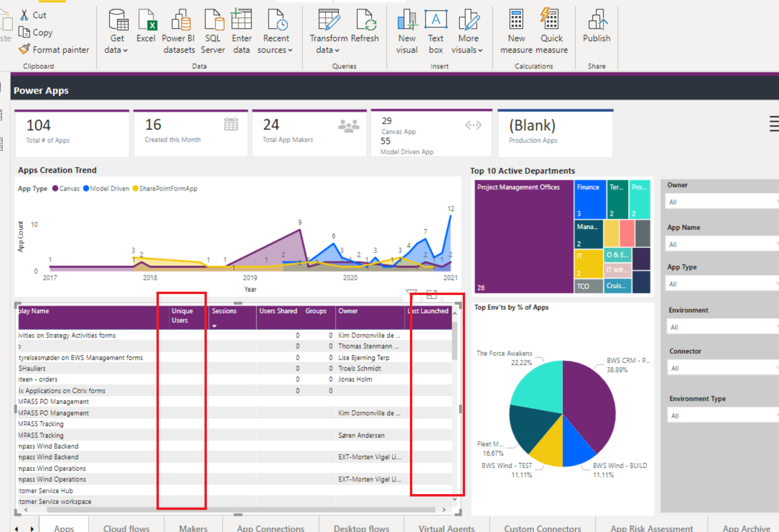779x532 pixels.
Task: Click Transform data
Action: click(328, 30)
